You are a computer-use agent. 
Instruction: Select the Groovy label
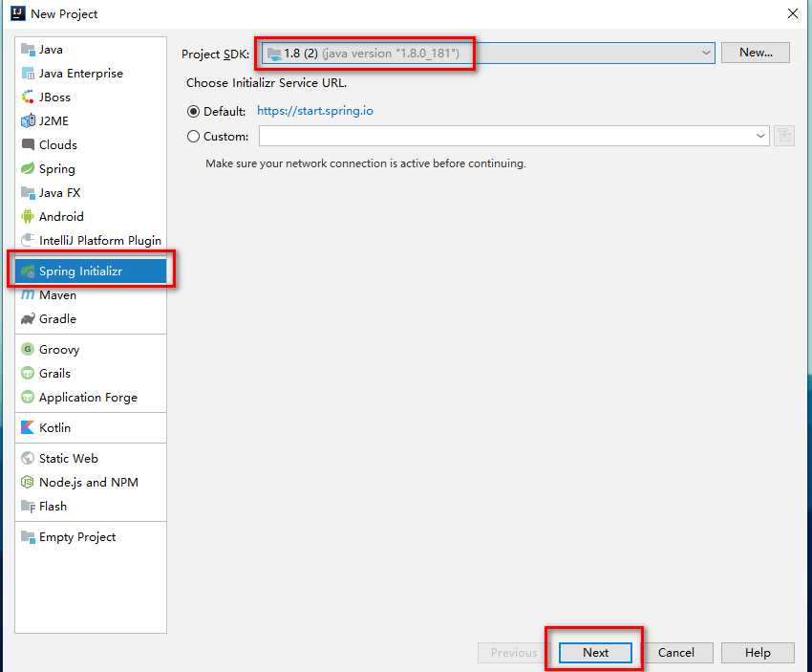point(59,350)
